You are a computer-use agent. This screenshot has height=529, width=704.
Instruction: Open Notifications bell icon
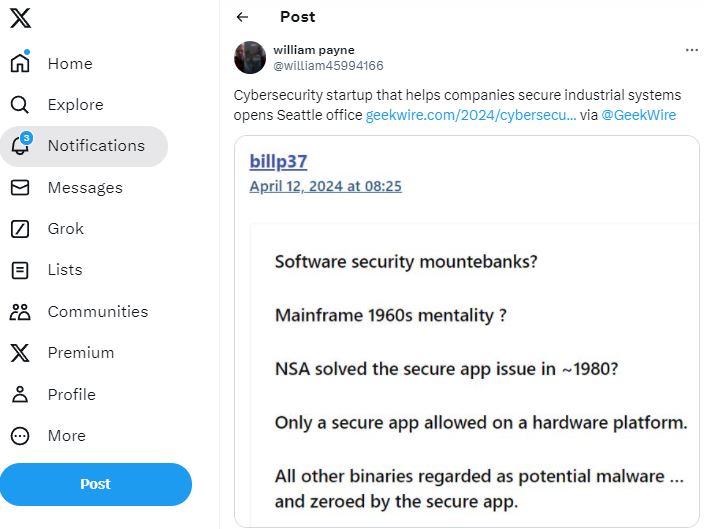(x=21, y=145)
